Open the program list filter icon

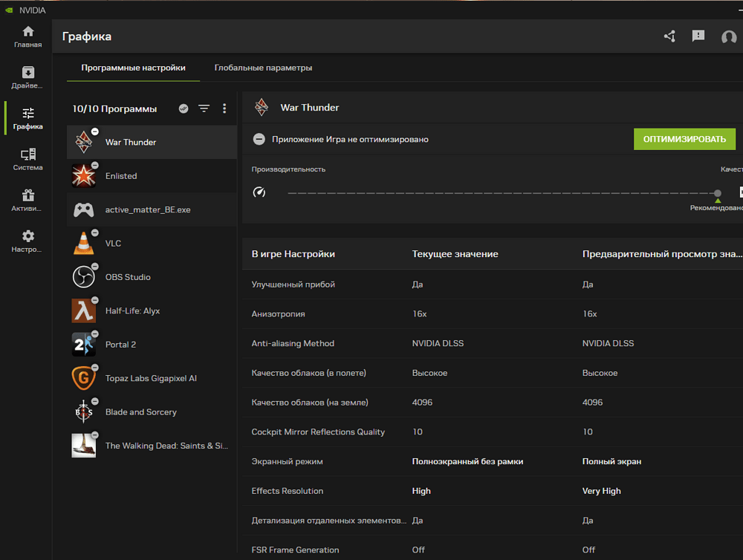tap(204, 108)
